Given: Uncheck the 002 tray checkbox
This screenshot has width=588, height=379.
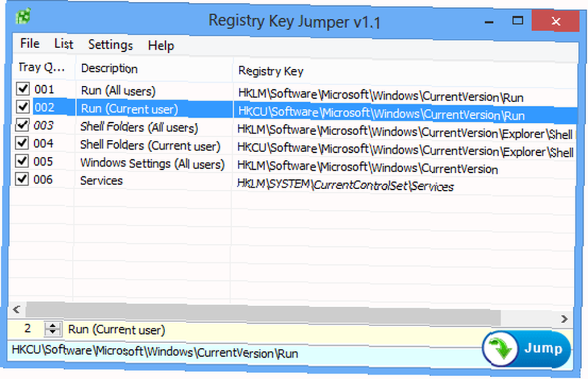Looking at the screenshot, I should 23,106.
